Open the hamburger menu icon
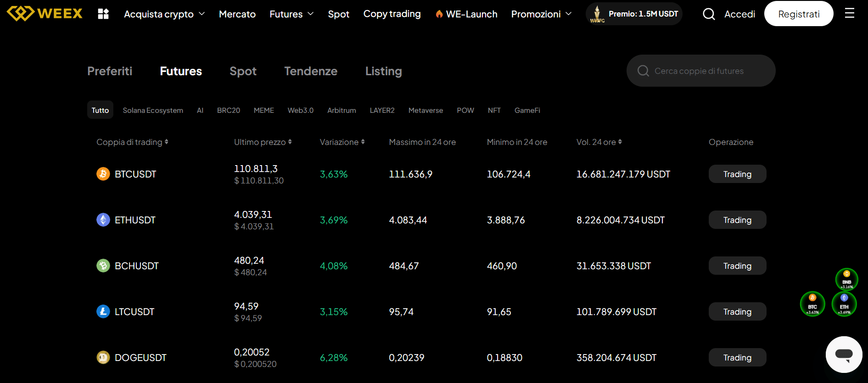The width and height of the screenshot is (868, 383). pyautogui.click(x=850, y=13)
